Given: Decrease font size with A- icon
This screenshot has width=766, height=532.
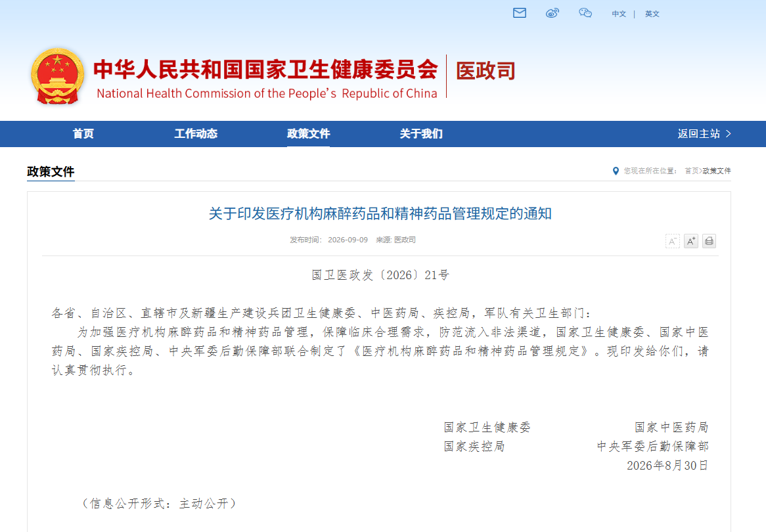Looking at the screenshot, I should pyautogui.click(x=672, y=241).
